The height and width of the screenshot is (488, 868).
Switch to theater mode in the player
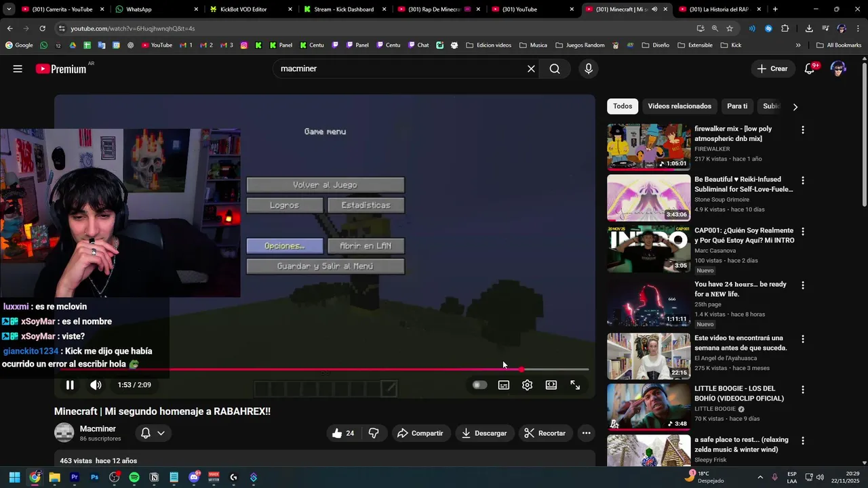tap(551, 385)
